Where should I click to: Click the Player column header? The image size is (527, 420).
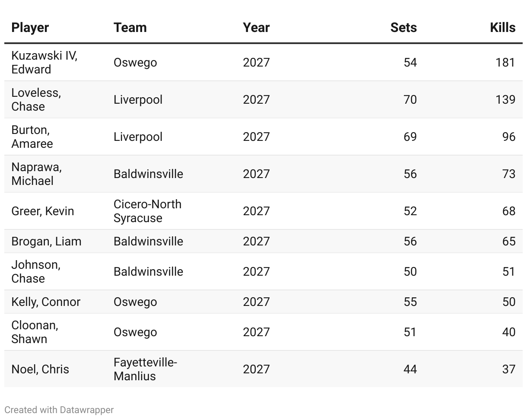30,28
